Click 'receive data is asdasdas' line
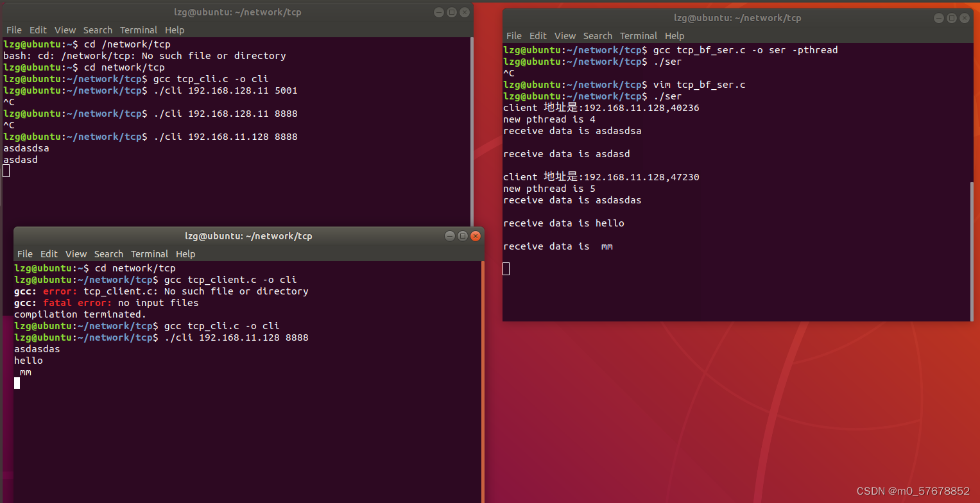 click(572, 200)
